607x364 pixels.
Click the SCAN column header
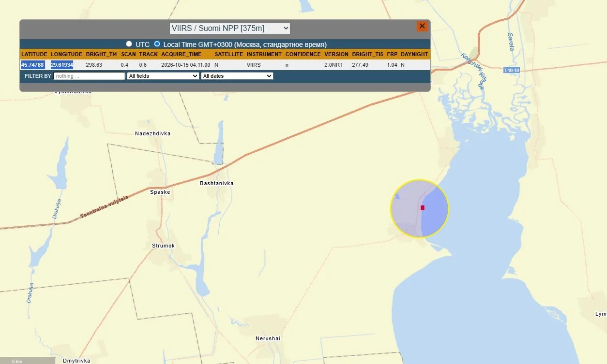(128, 54)
